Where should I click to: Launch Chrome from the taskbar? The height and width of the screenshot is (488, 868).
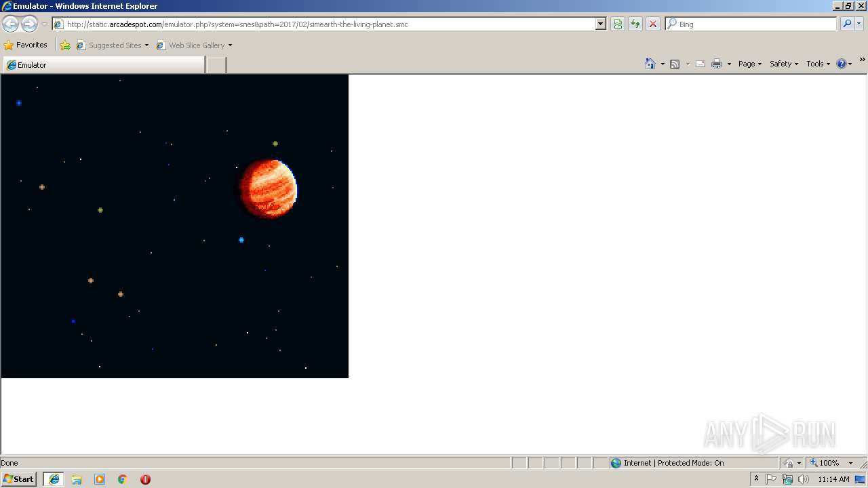click(x=123, y=479)
